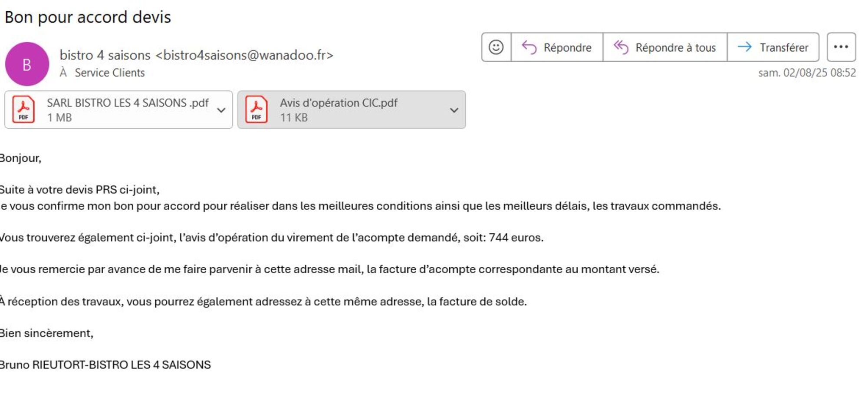868x418 pixels.
Task: Click the double-arrow reply-all icon
Action: [x=621, y=47]
